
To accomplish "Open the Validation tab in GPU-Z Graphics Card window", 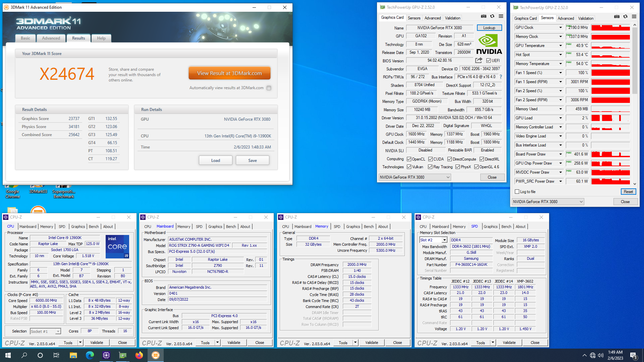I will 452,18.
